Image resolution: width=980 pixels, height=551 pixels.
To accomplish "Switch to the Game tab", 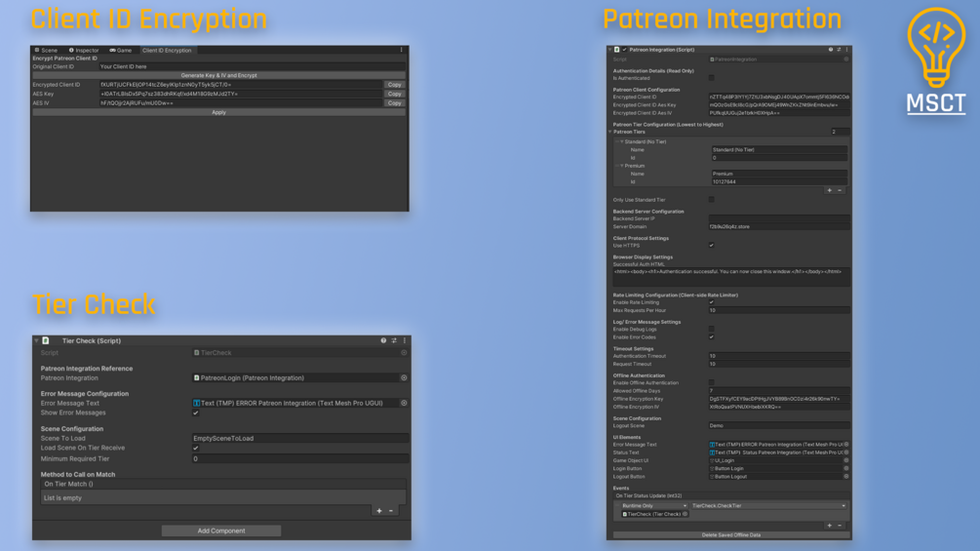I will coord(121,50).
